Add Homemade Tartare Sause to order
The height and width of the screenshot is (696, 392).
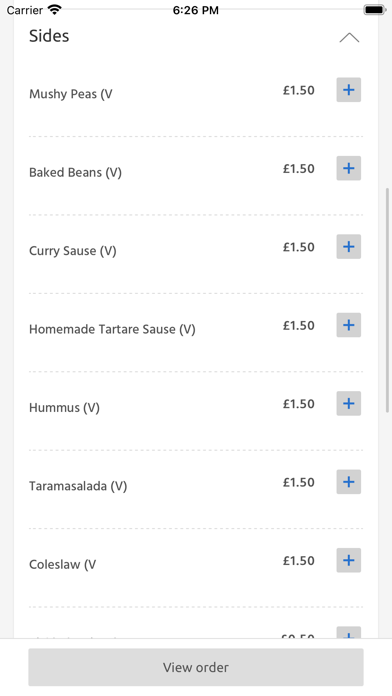click(348, 325)
